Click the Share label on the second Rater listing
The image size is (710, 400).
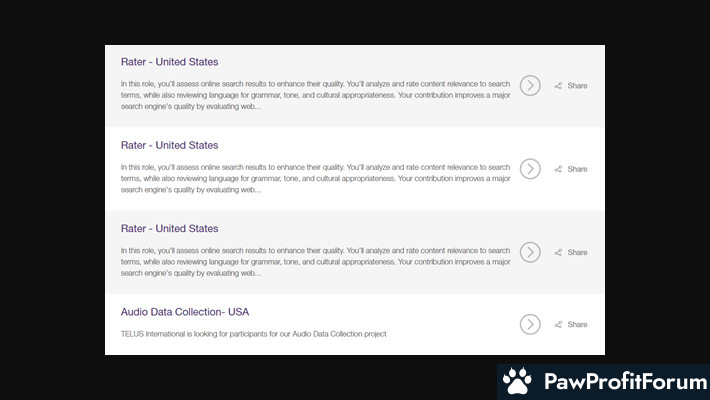coord(577,169)
